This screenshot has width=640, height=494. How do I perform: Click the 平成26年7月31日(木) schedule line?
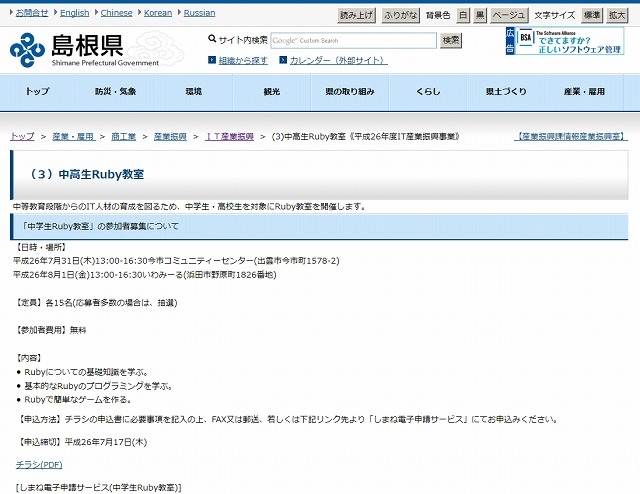tap(176, 261)
